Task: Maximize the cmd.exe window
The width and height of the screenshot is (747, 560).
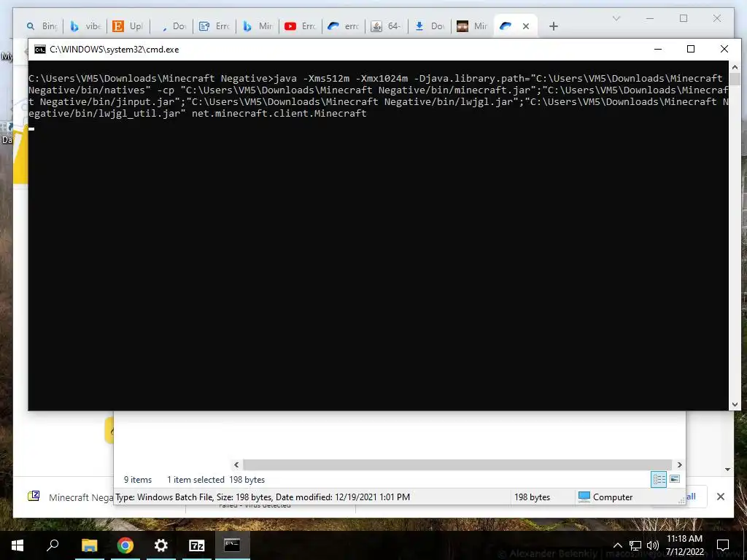Action: pyautogui.click(x=691, y=49)
